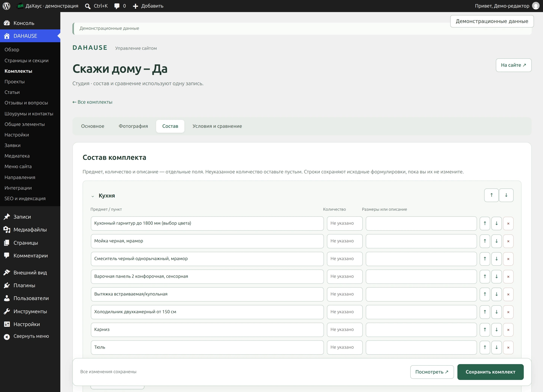This screenshot has width=543, height=392.
Task: Open the WordPress logo menu
Action: [6, 6]
